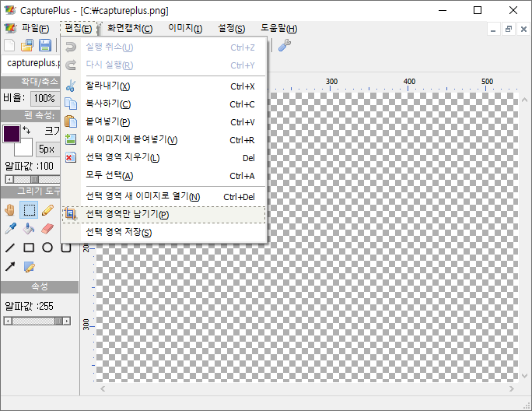Viewport: 532px width, 411px height.
Task: Click the save floppy disk icon
Action: (x=45, y=46)
